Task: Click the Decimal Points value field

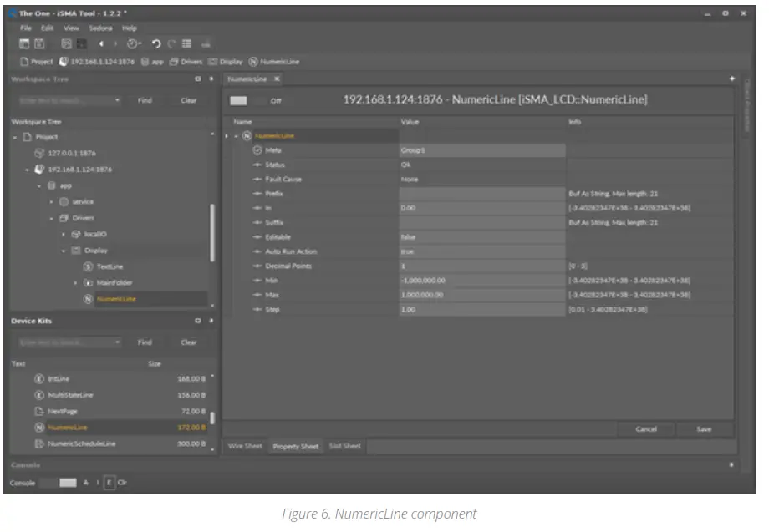Action: 481,266
